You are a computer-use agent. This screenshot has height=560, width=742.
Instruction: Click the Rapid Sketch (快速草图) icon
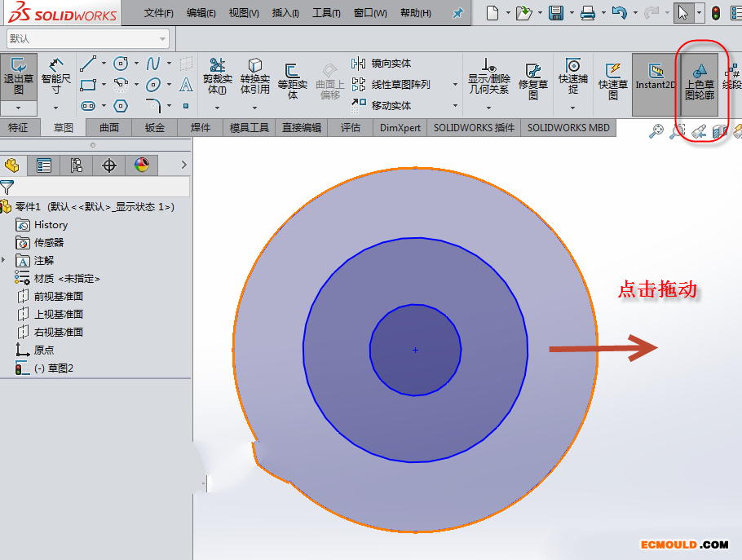pos(612,79)
